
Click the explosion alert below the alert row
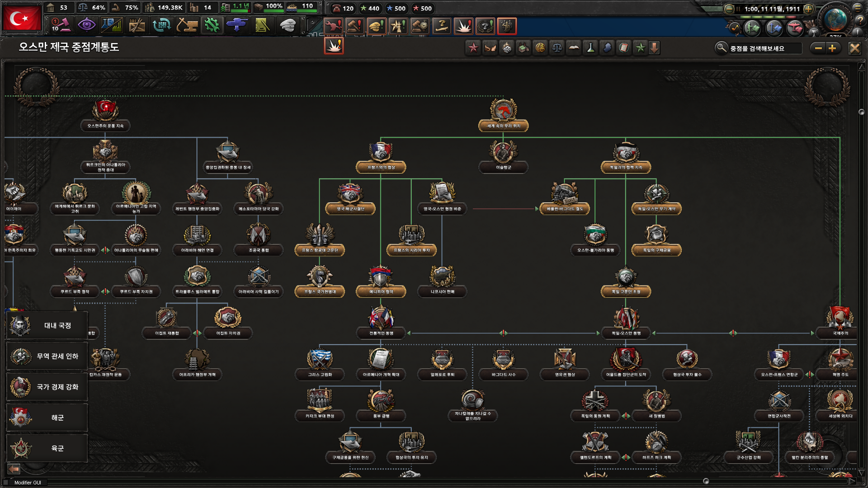pos(334,46)
